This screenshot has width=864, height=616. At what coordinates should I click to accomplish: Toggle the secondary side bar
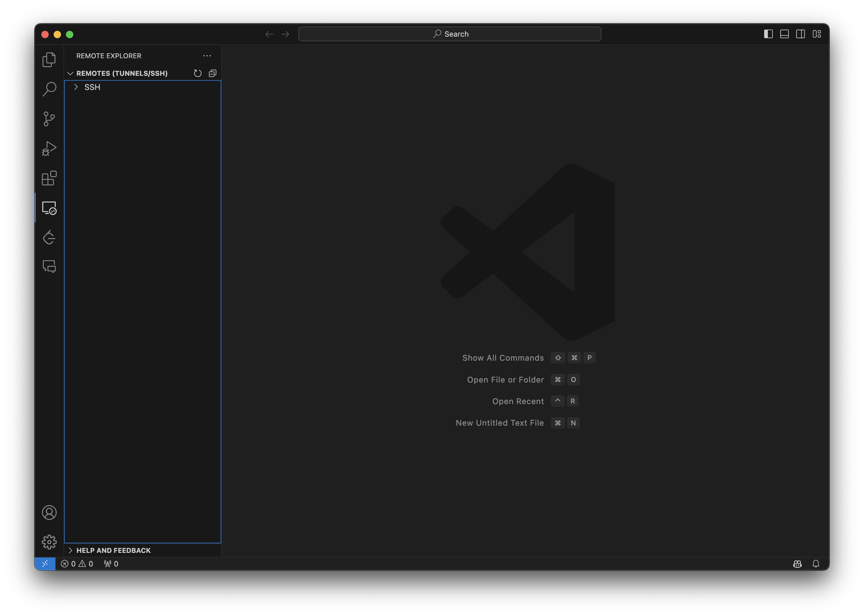pyautogui.click(x=800, y=34)
